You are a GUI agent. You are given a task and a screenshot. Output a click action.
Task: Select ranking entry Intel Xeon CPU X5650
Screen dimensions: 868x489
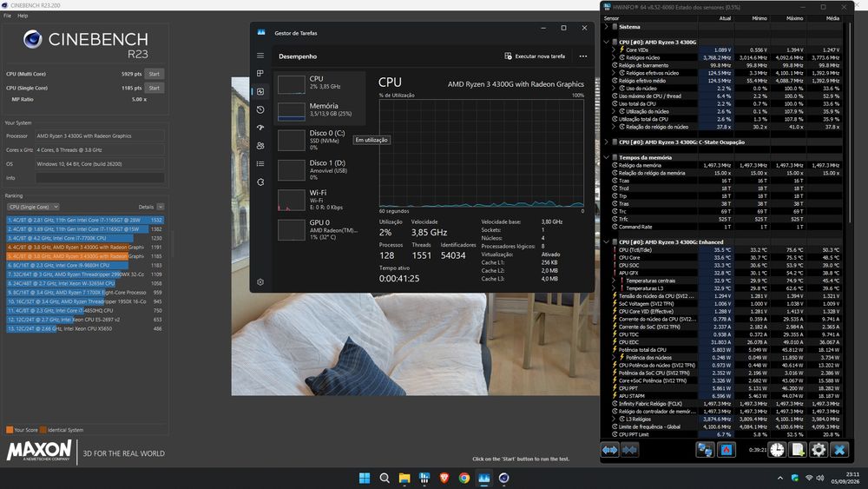[x=85, y=328]
